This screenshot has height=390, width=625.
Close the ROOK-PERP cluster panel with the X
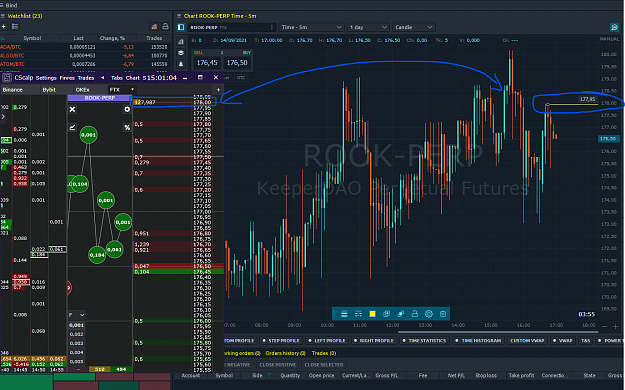tap(72, 109)
